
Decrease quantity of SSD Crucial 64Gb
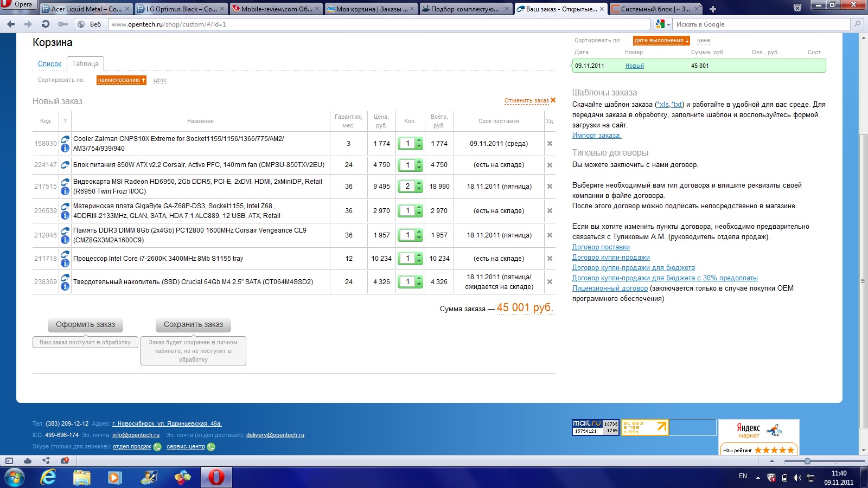[419, 284]
